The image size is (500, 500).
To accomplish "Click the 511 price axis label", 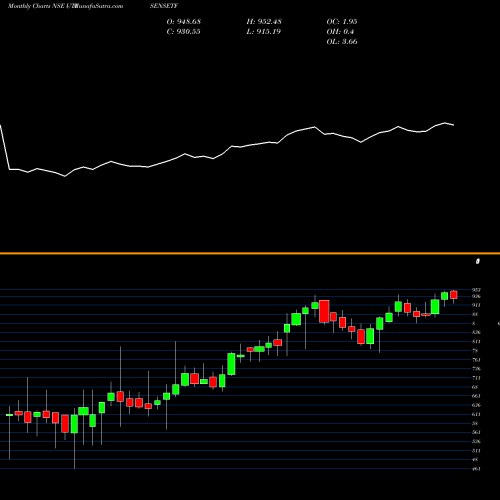I will (476, 451).
